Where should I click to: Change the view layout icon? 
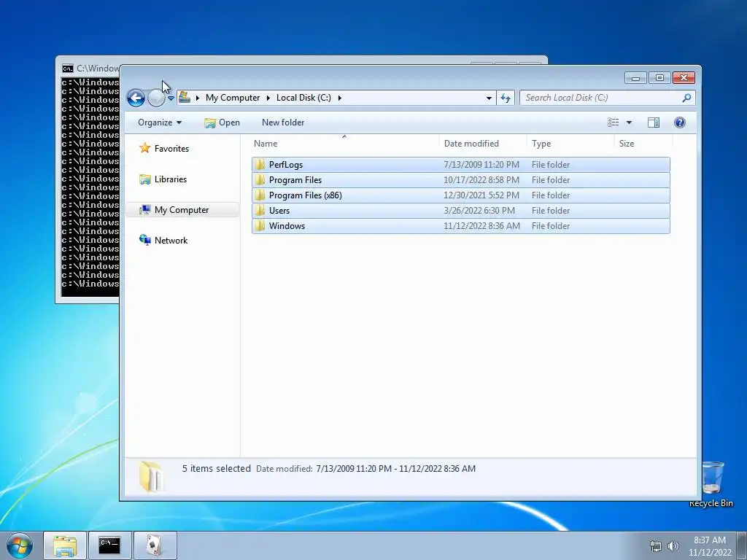click(x=613, y=122)
